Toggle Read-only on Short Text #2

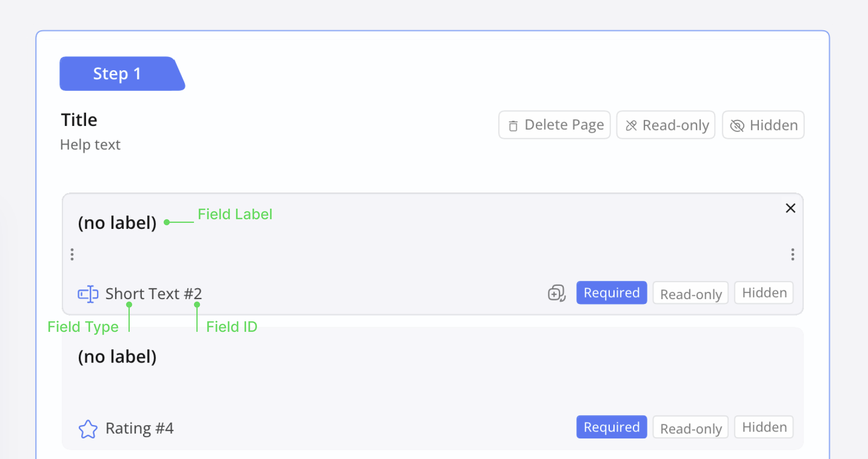coord(691,293)
